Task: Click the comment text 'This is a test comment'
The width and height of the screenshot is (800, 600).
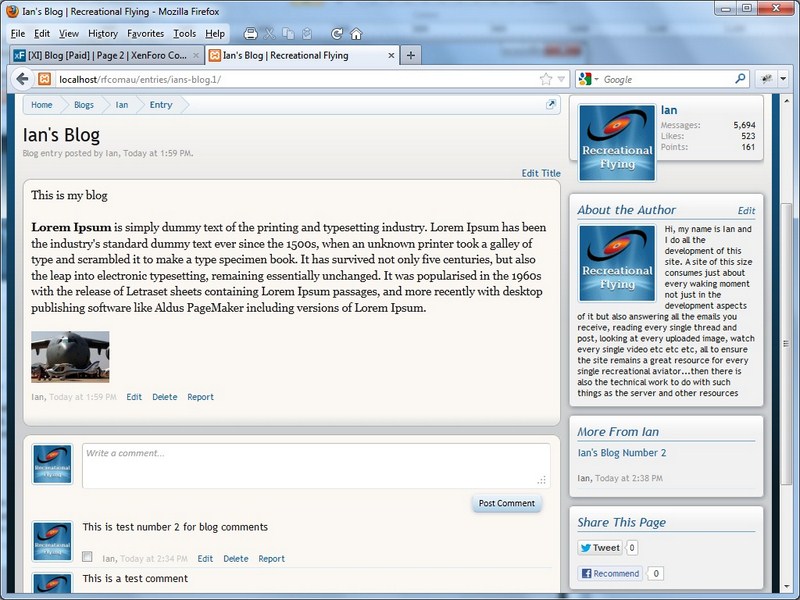Action: 135,579
